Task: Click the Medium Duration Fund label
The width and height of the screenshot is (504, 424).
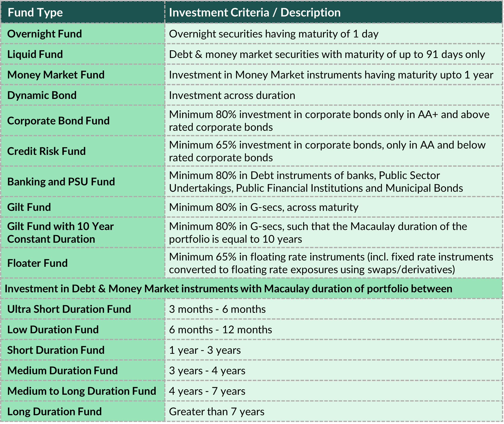Action: [x=63, y=371]
